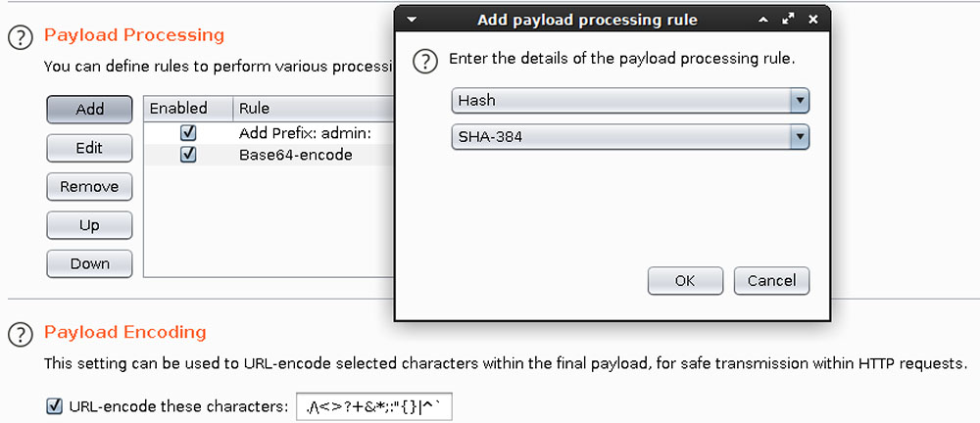Confirm the rule with the OK button

685,281
